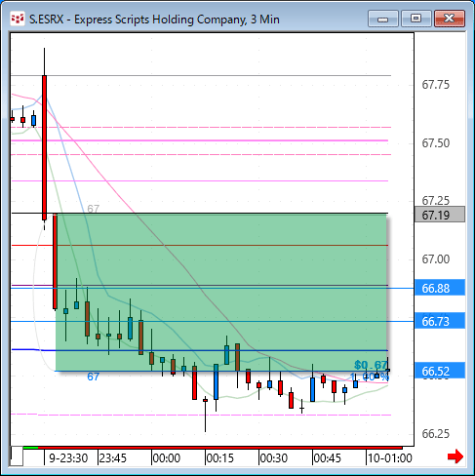Close the S.ESRX chart window
Viewport: 475px width, 476px height.
pos(450,19)
